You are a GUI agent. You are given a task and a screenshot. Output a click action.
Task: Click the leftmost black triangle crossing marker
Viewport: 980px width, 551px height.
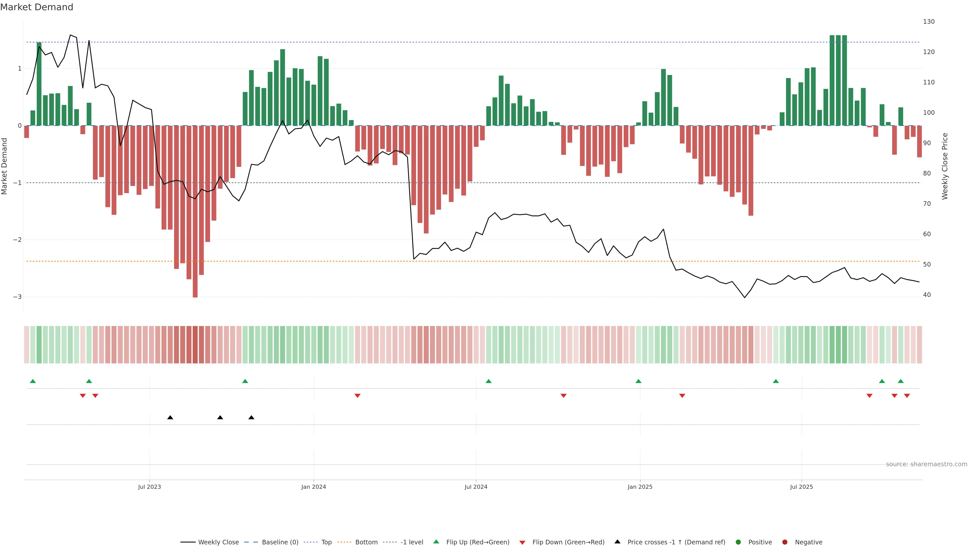(170, 418)
